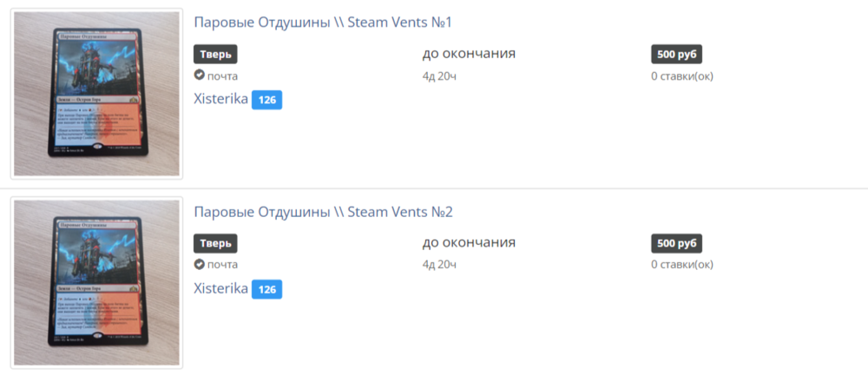Open the Steam Vents №1 card photo

96,94
